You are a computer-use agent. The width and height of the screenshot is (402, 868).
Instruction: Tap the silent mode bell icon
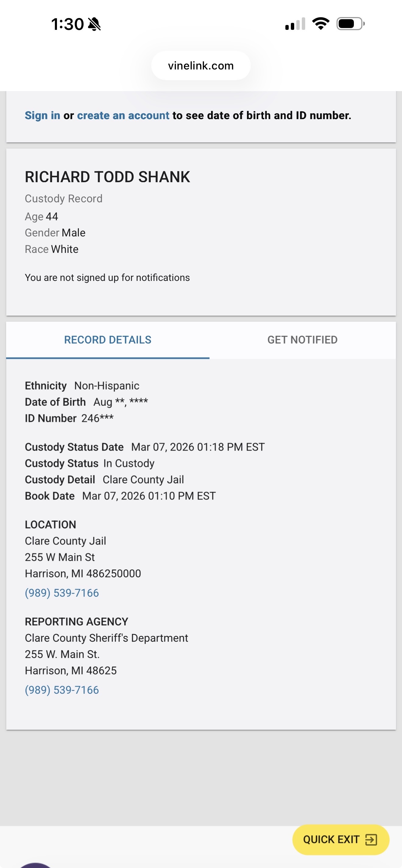pyautogui.click(x=94, y=24)
